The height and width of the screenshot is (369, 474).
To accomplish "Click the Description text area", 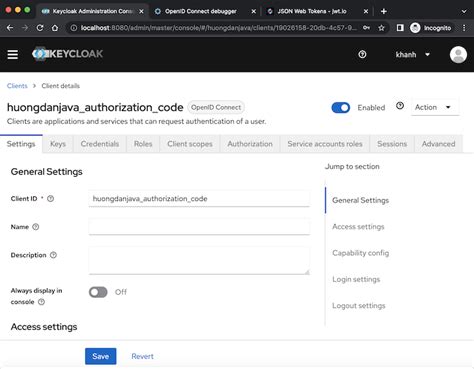I will pyautogui.click(x=199, y=261).
